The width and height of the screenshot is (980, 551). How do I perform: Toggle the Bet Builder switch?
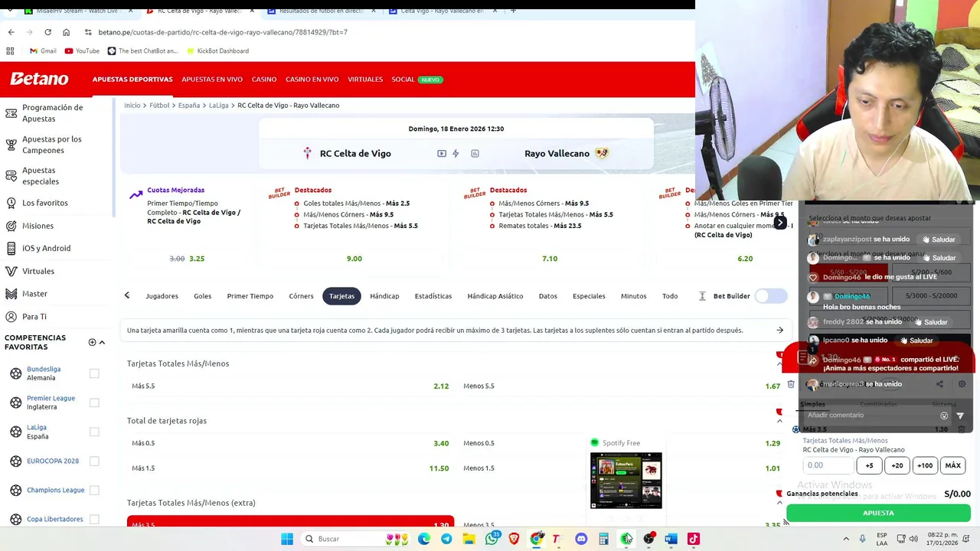click(771, 296)
